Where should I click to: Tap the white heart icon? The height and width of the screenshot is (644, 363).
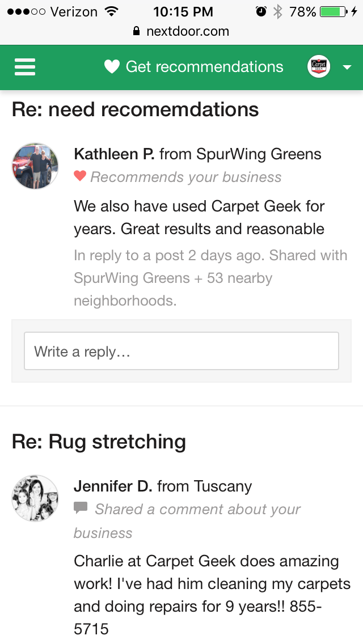112,66
